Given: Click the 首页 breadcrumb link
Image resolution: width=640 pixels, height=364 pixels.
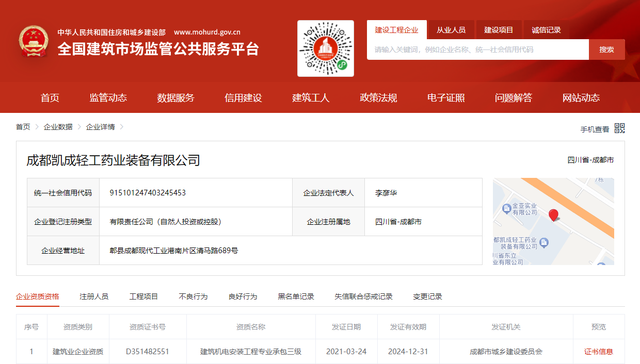Looking at the screenshot, I should [23, 127].
